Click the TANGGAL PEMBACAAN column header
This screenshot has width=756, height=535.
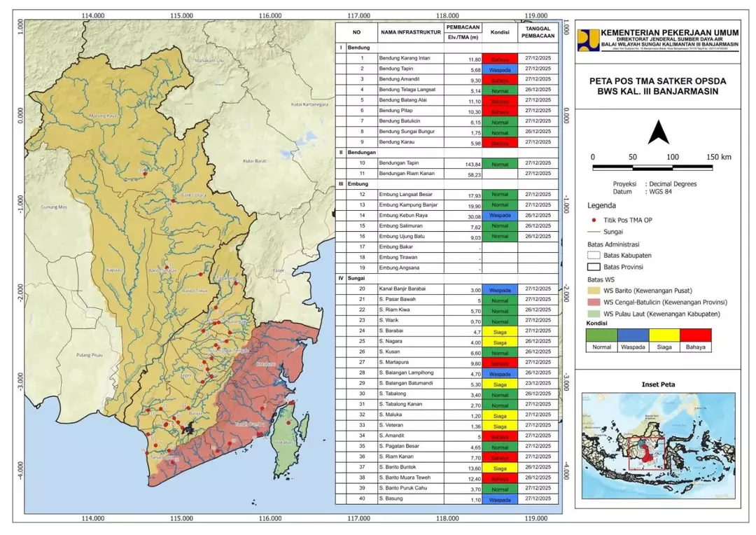click(537, 32)
